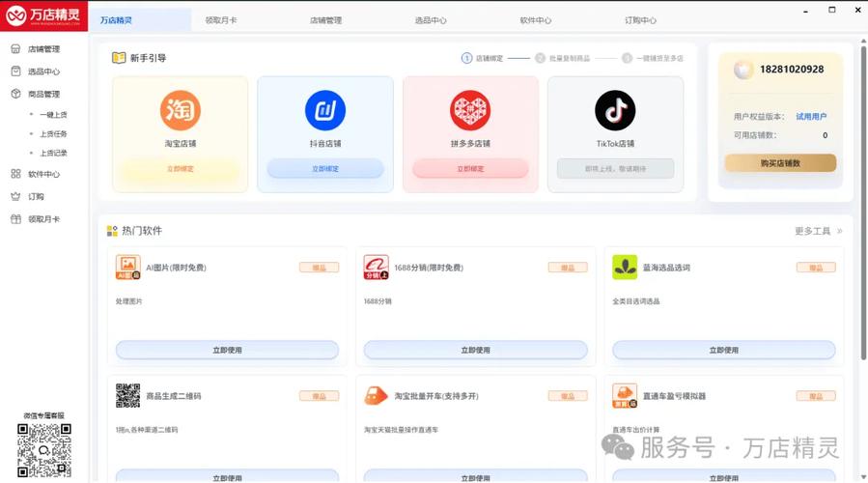Viewport: 868px width, 483px height.
Task: Click the 淘宝批量开车 orange car icon
Action: [x=377, y=396]
